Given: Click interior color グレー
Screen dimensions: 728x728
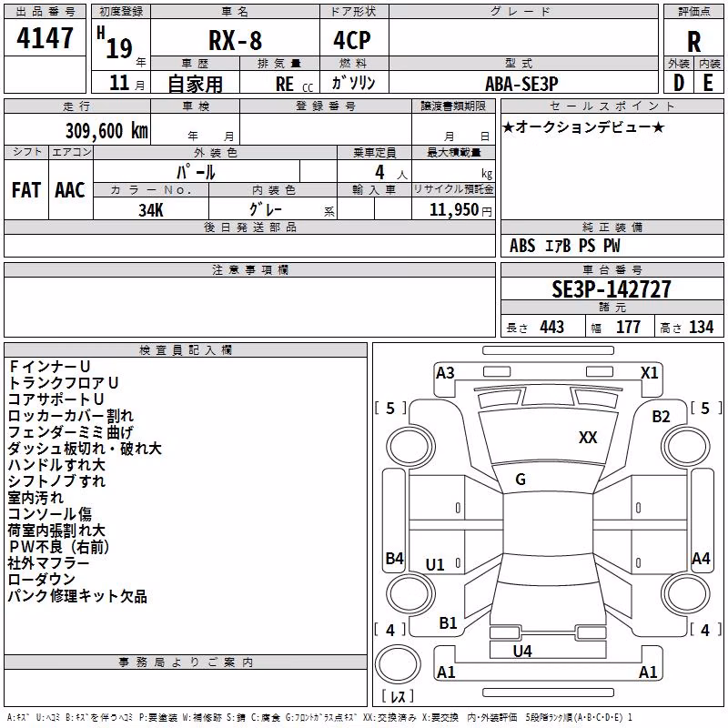Looking at the screenshot, I should coord(266,210).
